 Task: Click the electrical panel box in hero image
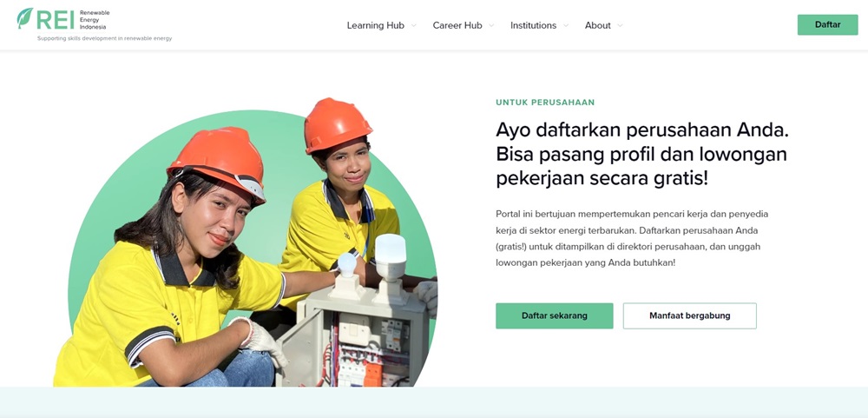pos(352,338)
